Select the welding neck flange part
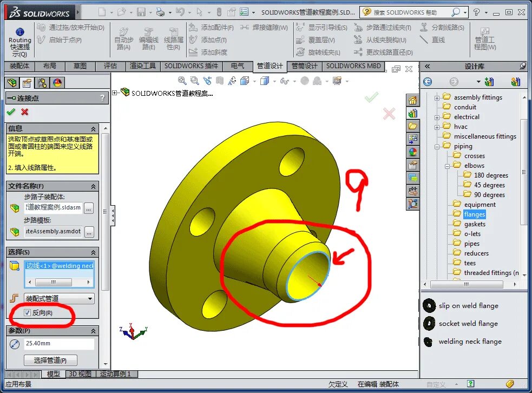Viewport: 532px width, 393px height. (x=470, y=342)
